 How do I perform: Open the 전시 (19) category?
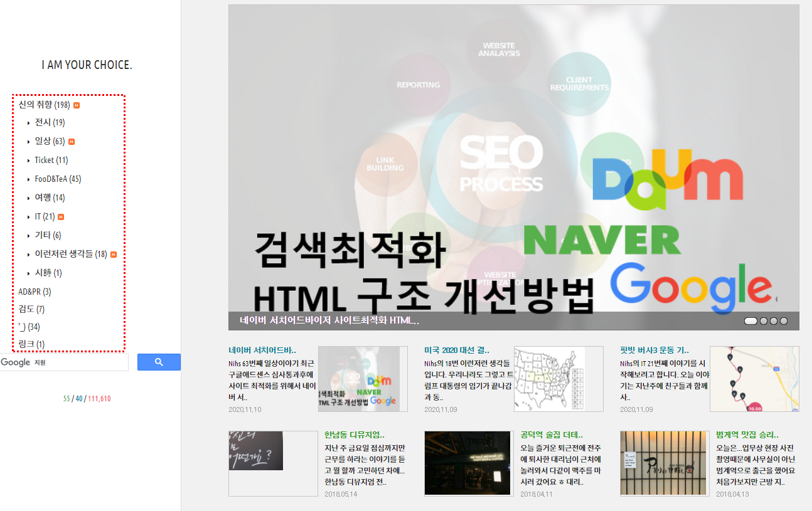coord(50,122)
